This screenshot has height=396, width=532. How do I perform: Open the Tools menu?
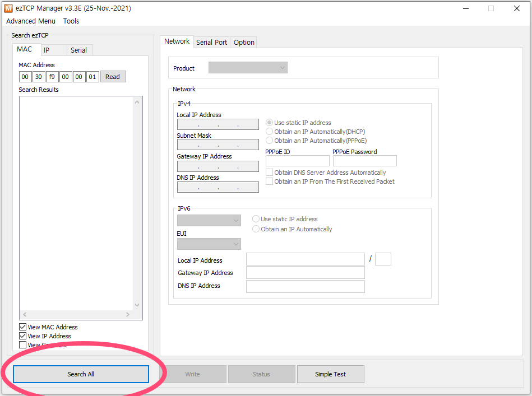(71, 21)
